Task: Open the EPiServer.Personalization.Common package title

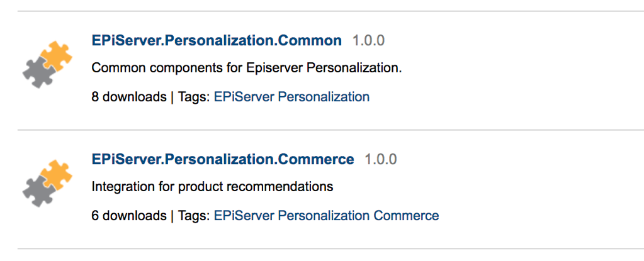Action: tap(217, 41)
